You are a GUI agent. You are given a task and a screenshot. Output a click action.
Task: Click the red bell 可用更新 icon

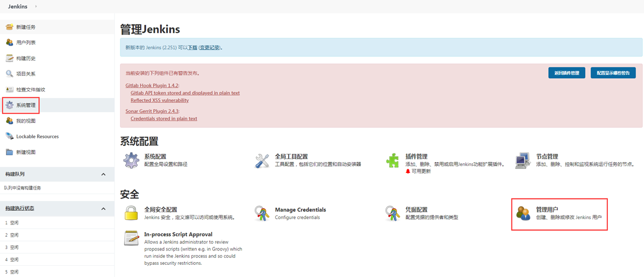(x=408, y=171)
